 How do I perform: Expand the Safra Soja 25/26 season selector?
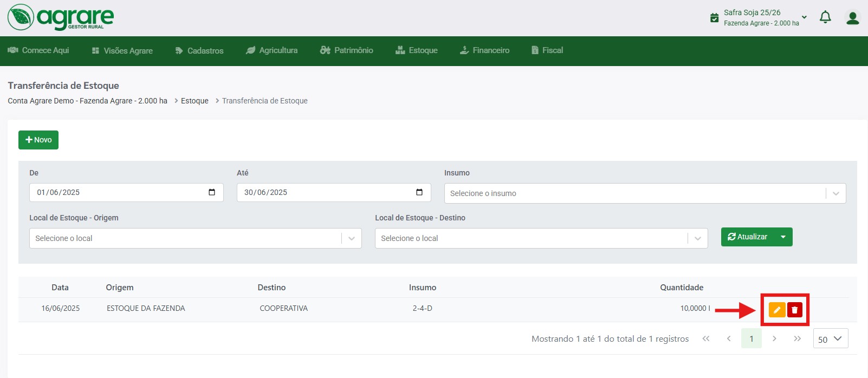804,17
